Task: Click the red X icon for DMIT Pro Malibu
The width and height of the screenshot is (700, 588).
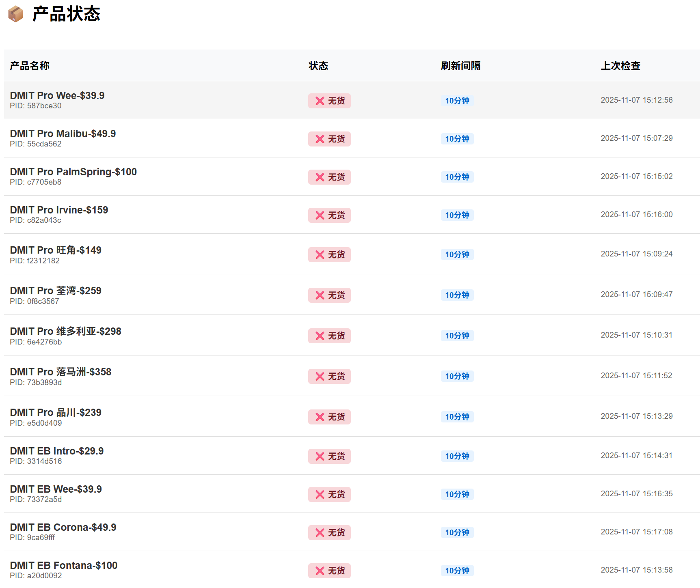Action: tap(320, 139)
